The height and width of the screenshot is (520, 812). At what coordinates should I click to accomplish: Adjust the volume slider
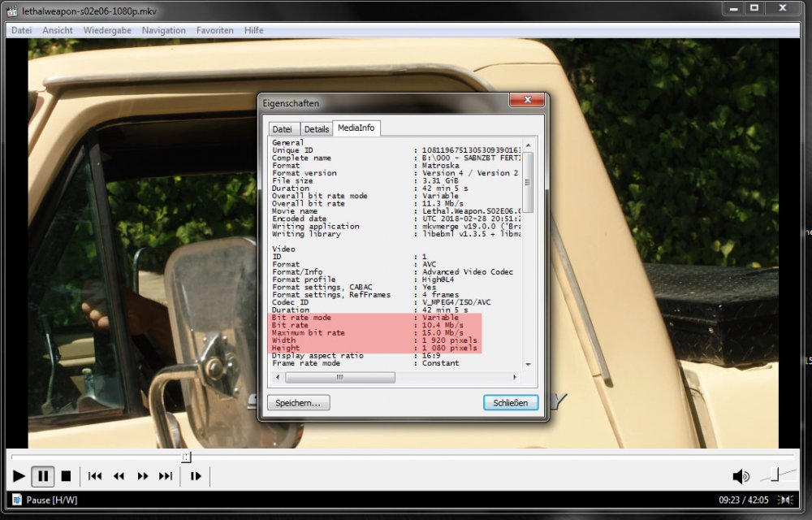775,474
